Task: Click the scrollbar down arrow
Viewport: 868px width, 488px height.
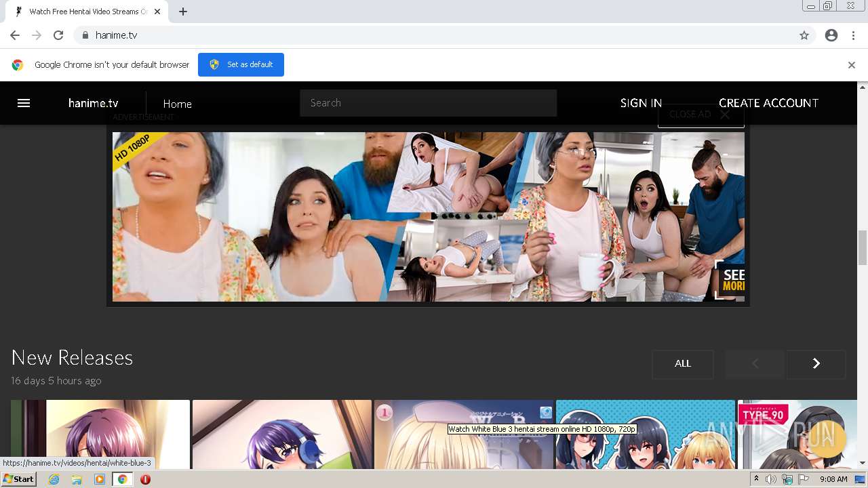Action: pos(863,464)
